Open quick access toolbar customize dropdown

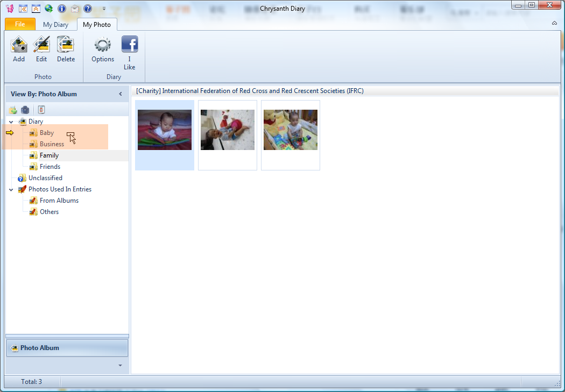click(104, 9)
